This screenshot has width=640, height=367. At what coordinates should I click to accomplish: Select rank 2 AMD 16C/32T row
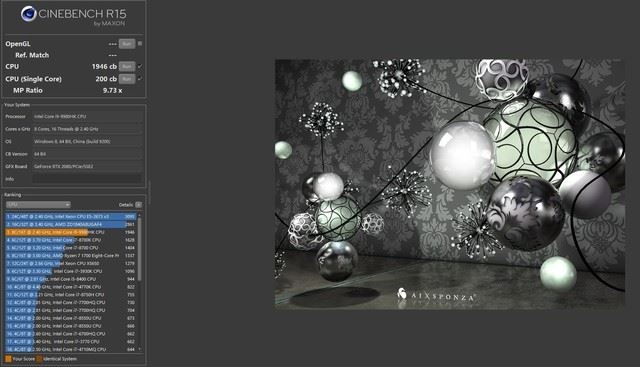pos(71,224)
